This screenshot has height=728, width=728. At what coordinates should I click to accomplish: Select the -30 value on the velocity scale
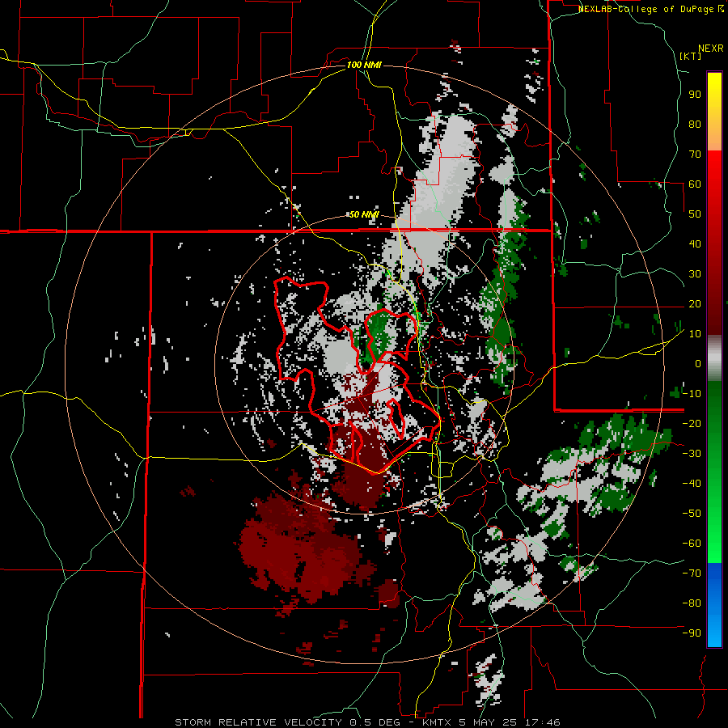click(x=692, y=454)
